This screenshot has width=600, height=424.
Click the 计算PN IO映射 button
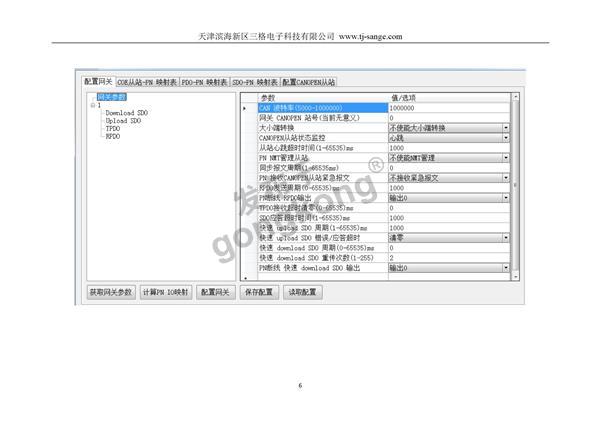click(x=166, y=292)
